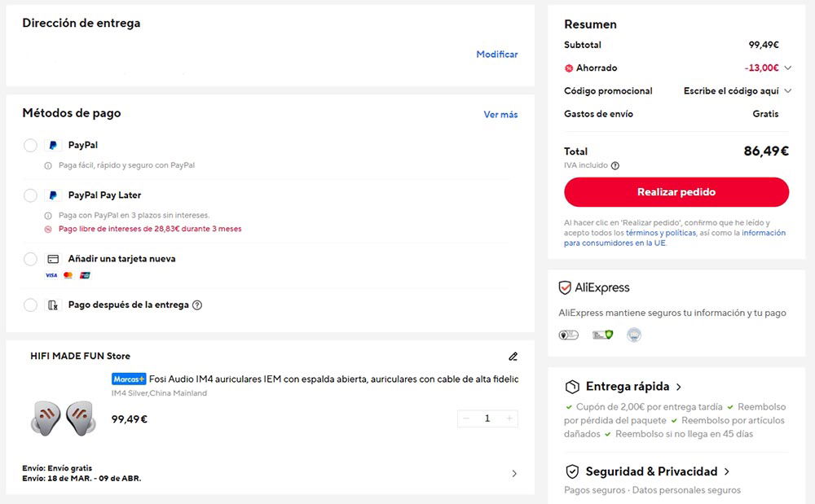The height and width of the screenshot is (504, 815).
Task: Click the Seguridad & Privacidad shield icon
Action: click(x=573, y=471)
